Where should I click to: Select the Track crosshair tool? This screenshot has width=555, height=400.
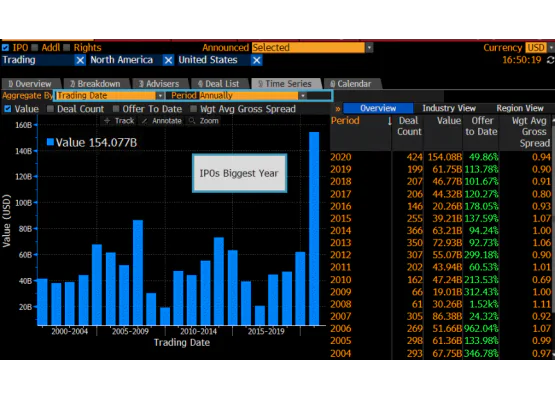pos(107,121)
